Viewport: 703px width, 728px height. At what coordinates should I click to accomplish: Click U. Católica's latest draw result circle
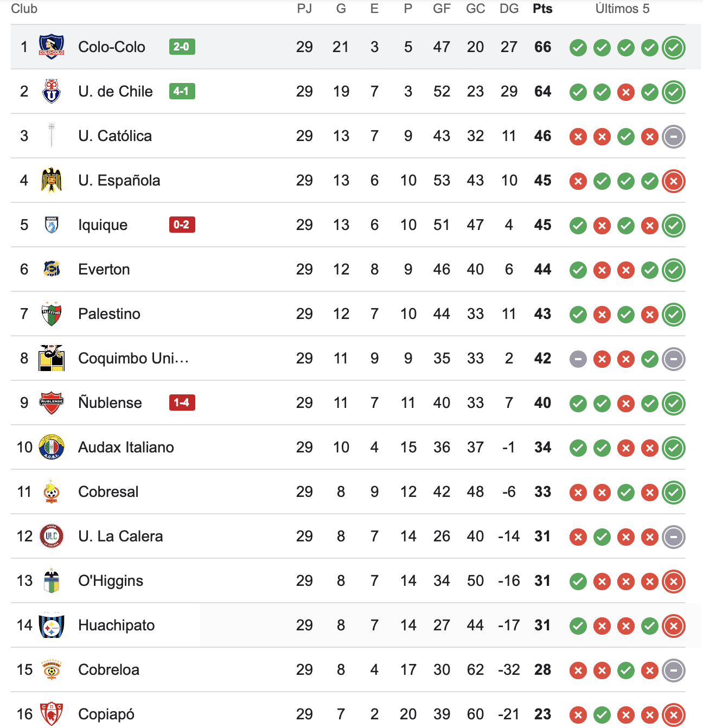point(674,137)
